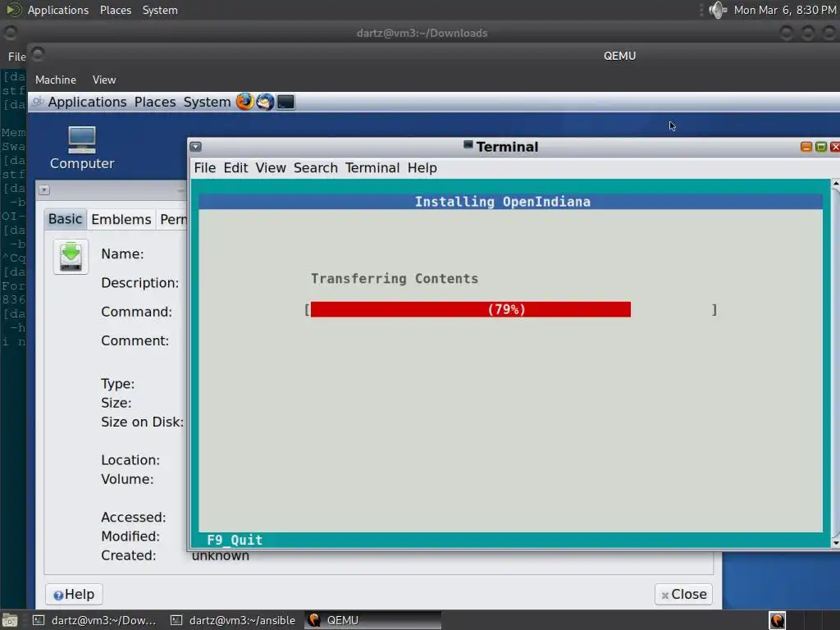This screenshot has width=840, height=630.
Task: Click the date and time clock in host panel
Action: [785, 10]
